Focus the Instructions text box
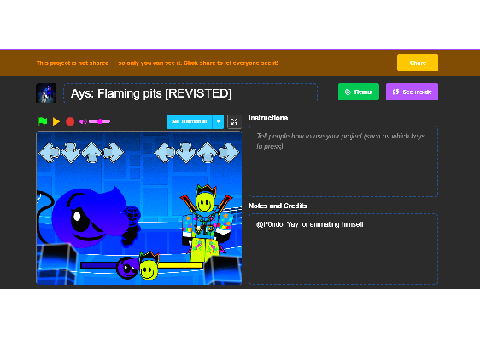480x360 pixels. [x=343, y=161]
